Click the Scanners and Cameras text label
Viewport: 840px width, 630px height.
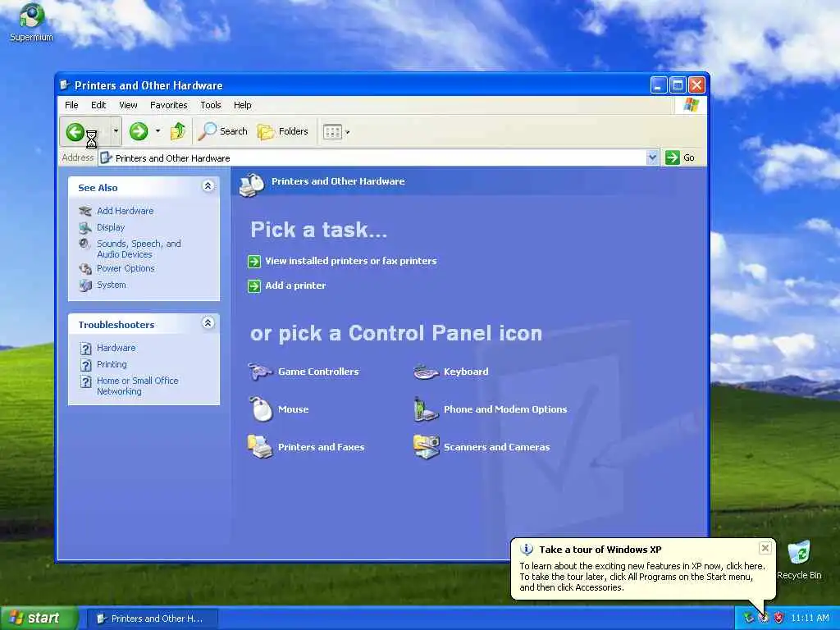pos(496,447)
